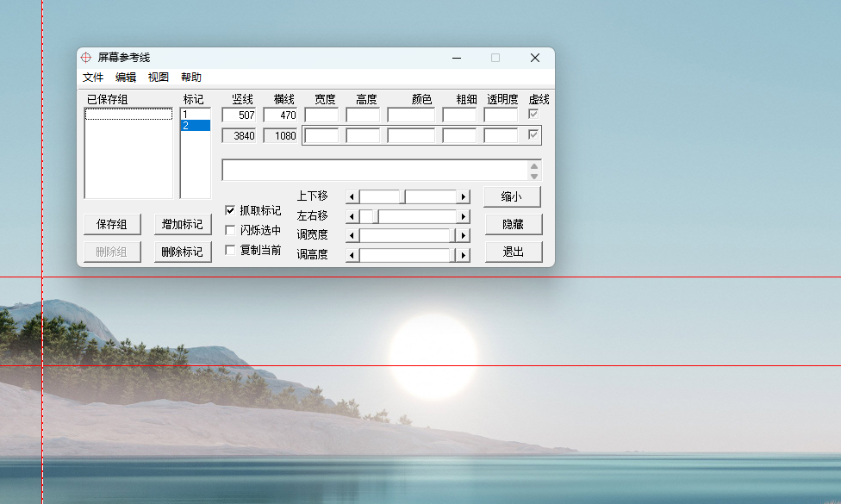Click the 调高度 slider left arrow
Screen dimensions: 841x504
pyautogui.click(x=352, y=255)
